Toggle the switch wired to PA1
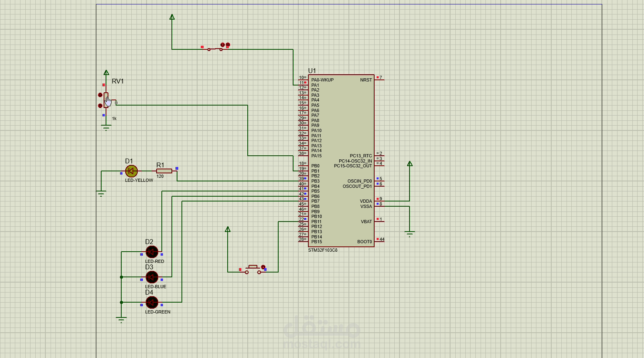This screenshot has height=358, width=644. [x=215, y=49]
